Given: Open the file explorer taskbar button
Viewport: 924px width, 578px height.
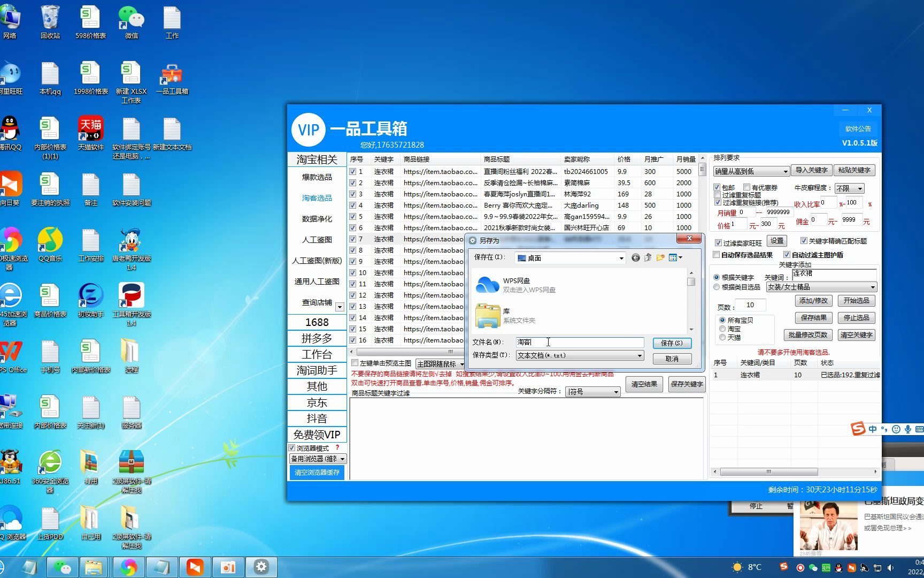Looking at the screenshot, I should tap(94, 567).
